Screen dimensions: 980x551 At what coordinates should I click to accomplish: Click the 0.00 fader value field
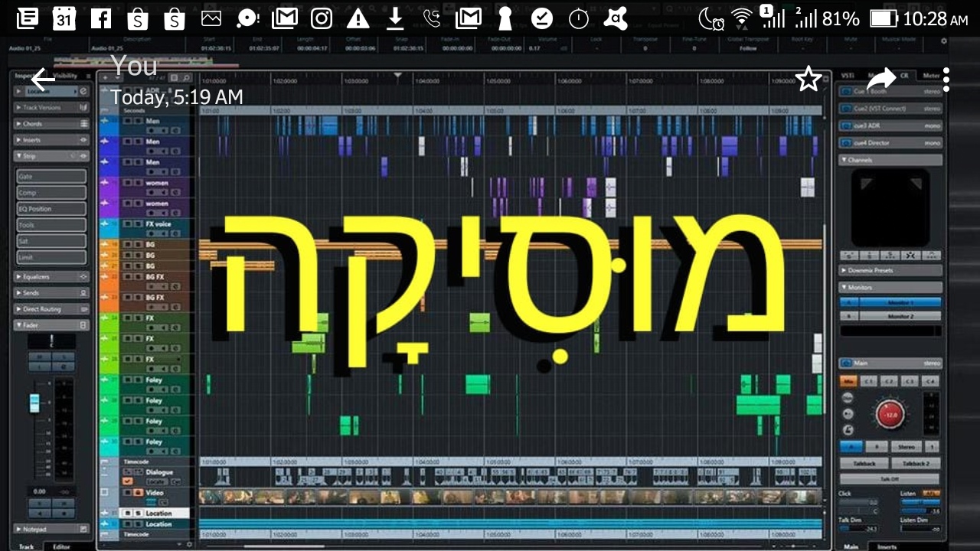(x=40, y=491)
